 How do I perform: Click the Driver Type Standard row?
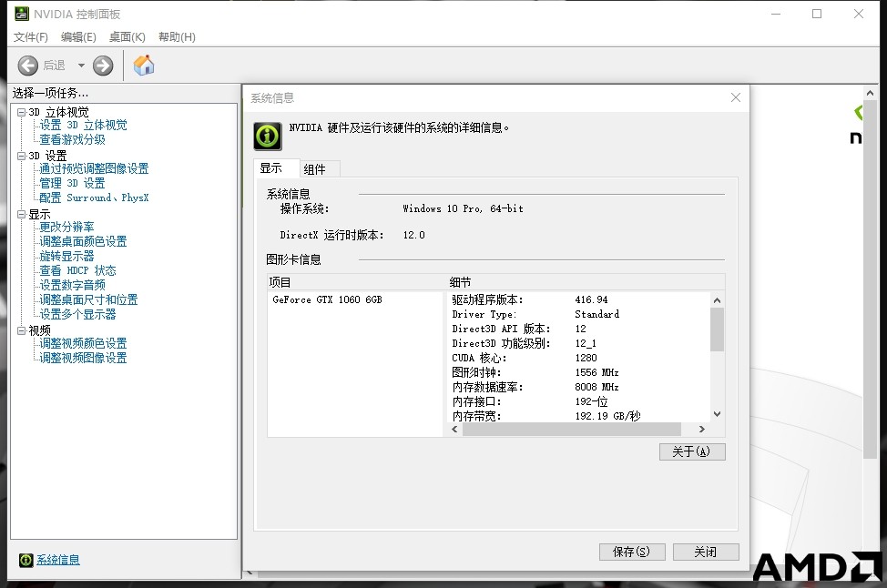pyautogui.click(x=580, y=314)
